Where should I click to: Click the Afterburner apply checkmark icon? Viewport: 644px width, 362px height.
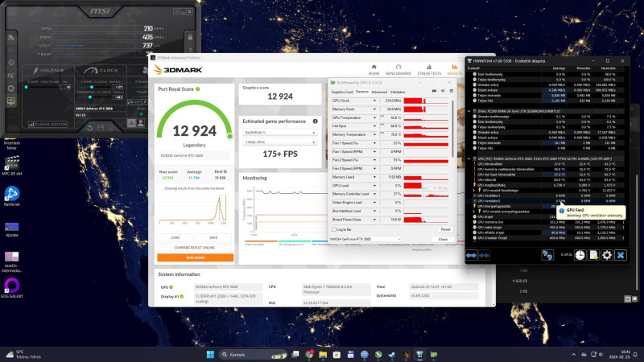111,129
